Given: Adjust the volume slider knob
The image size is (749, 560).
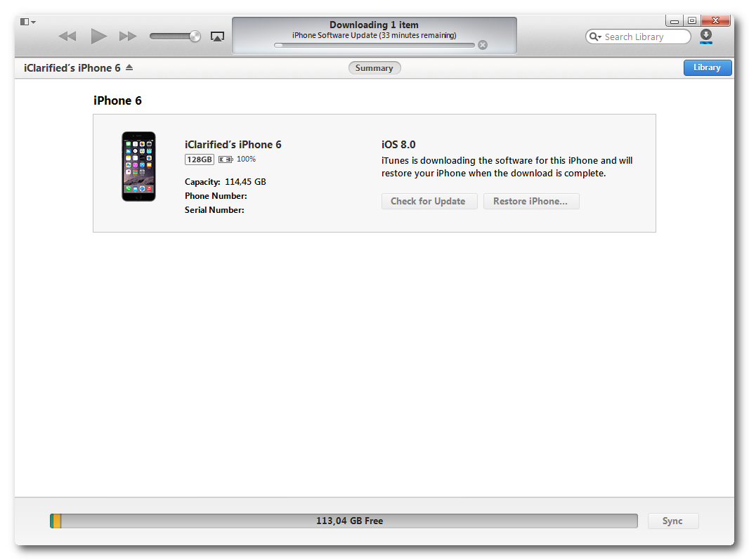Looking at the screenshot, I should pyautogui.click(x=195, y=37).
